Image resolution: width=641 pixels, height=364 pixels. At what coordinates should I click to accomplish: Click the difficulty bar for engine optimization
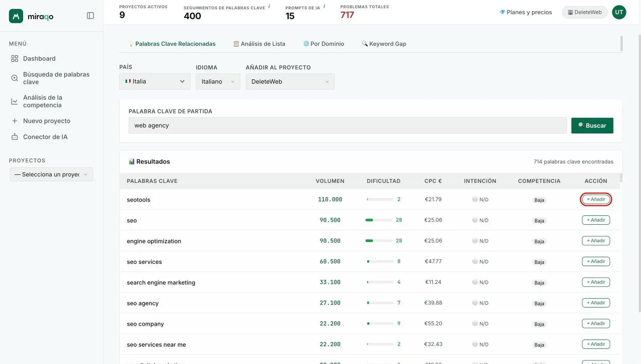coord(379,241)
